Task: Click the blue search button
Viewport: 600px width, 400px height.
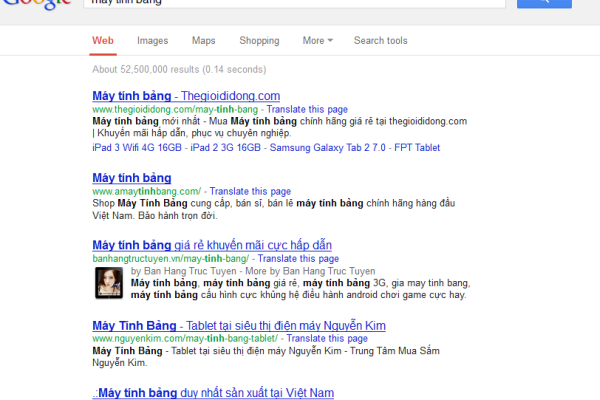Action: coord(544,3)
